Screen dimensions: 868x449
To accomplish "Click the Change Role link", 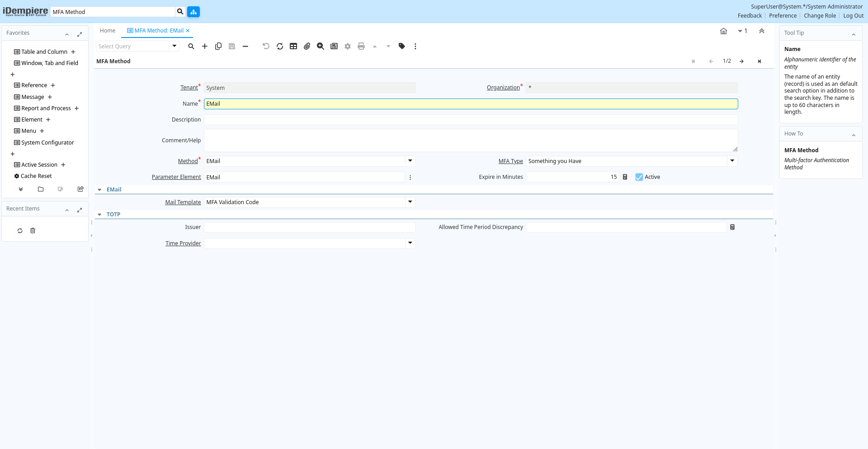I will click(x=820, y=16).
